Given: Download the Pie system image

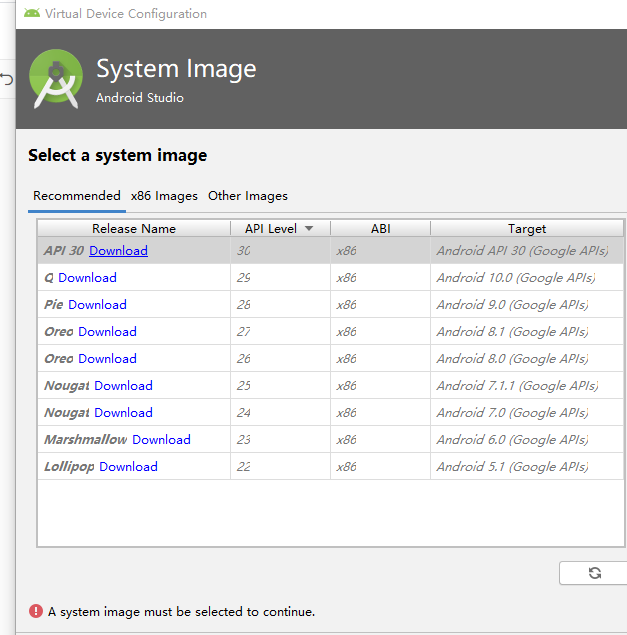Looking at the screenshot, I should click(98, 305).
